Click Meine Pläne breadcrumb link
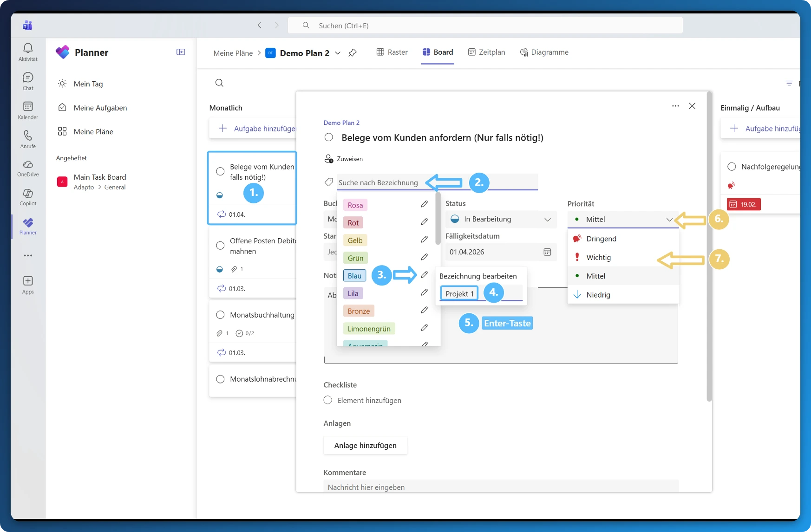 (x=233, y=53)
